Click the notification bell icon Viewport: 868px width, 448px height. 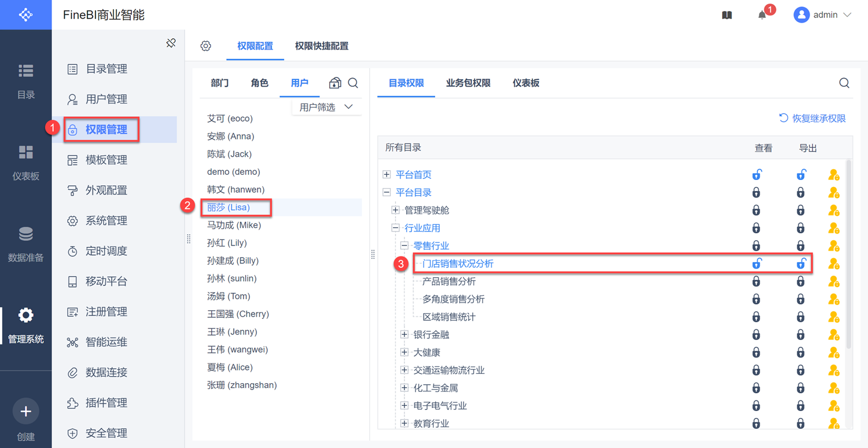click(762, 16)
